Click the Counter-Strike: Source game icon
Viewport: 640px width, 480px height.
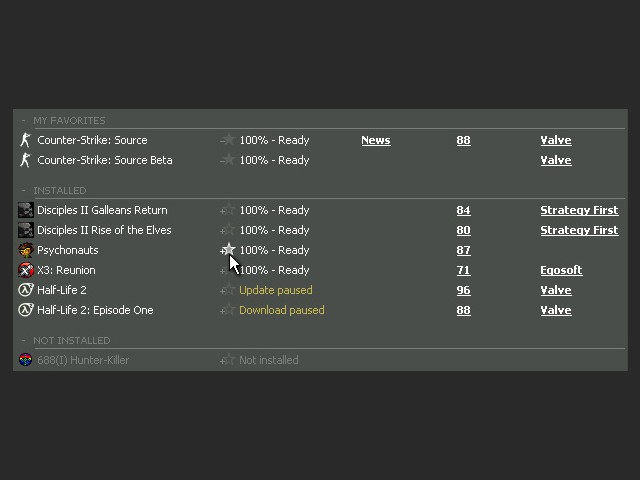[x=25, y=140]
